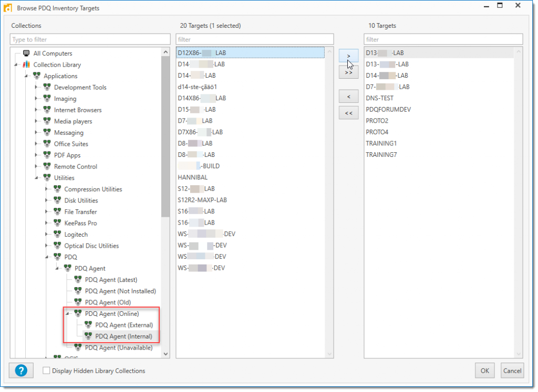This screenshot has width=538, height=392.
Task: Select d14-ste-çãäö1 in the targets list
Action: click(x=198, y=87)
